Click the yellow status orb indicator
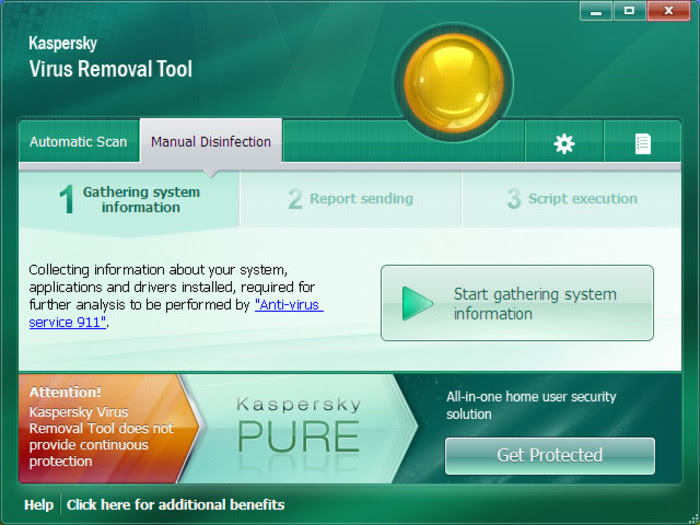This screenshot has width=700, height=525. pyautogui.click(x=454, y=84)
